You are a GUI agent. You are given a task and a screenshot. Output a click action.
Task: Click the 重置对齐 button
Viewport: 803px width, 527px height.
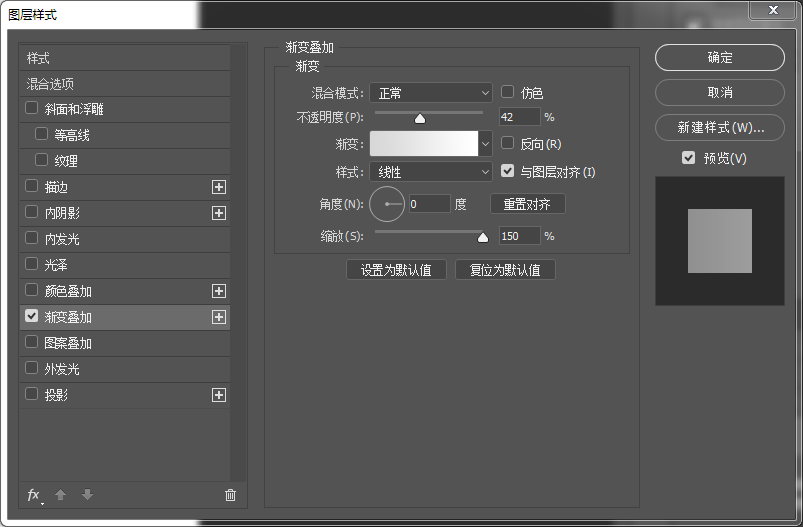pyautogui.click(x=527, y=204)
